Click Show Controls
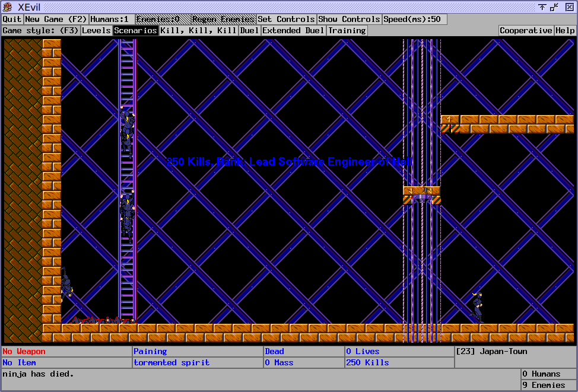578x392 pixels. (x=349, y=19)
